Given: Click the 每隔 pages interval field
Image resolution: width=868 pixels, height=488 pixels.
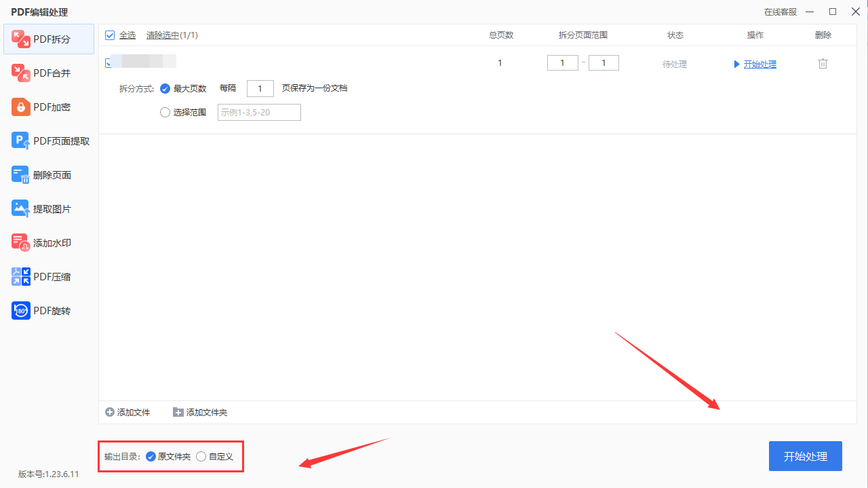Looking at the screenshot, I should click(260, 88).
